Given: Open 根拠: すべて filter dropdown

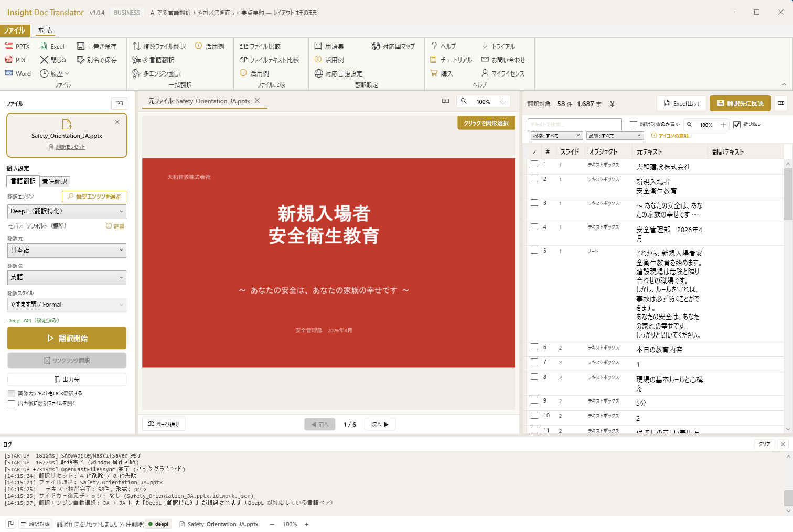Looking at the screenshot, I should (557, 136).
